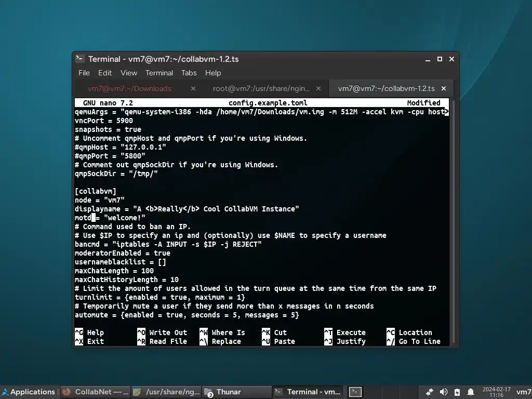Viewport: 532px width, 399px height.
Task: Click the turnlimit line in the config
Action: [x=160, y=297]
